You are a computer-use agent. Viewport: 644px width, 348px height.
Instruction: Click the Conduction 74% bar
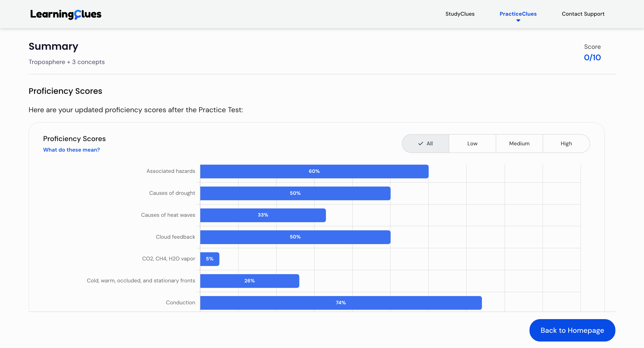point(341,303)
